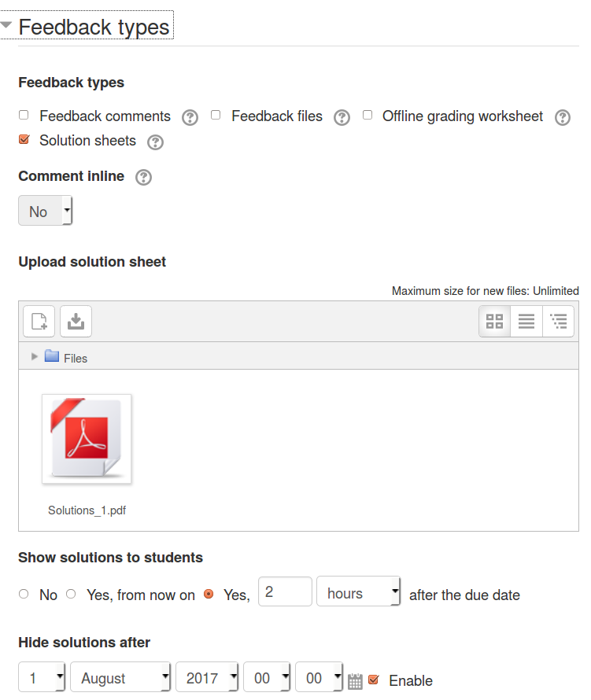Click the download all files icon
The height and width of the screenshot is (700, 591).
(76, 321)
